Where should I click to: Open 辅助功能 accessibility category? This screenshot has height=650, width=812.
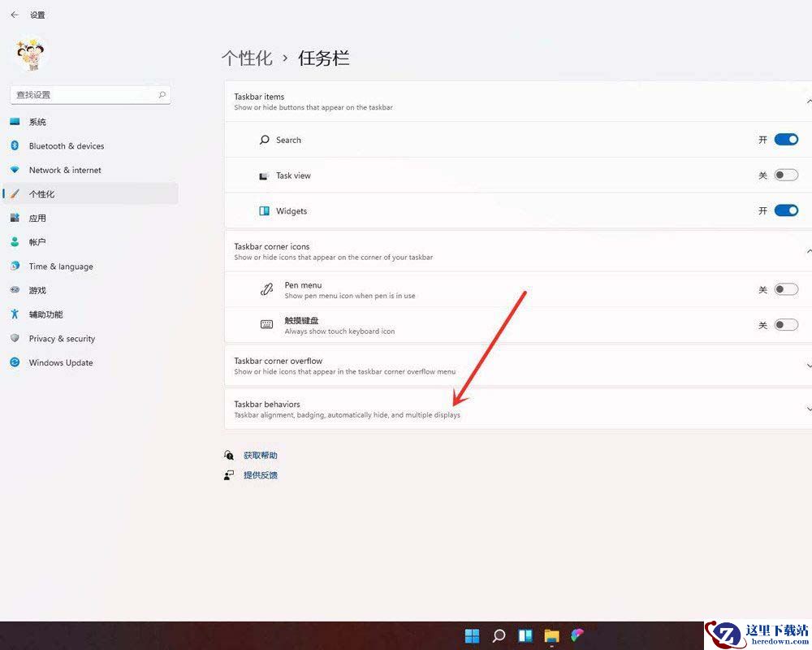tap(91, 314)
